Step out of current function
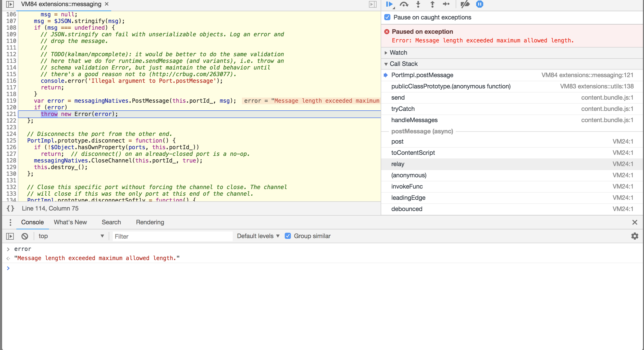 (x=432, y=4)
